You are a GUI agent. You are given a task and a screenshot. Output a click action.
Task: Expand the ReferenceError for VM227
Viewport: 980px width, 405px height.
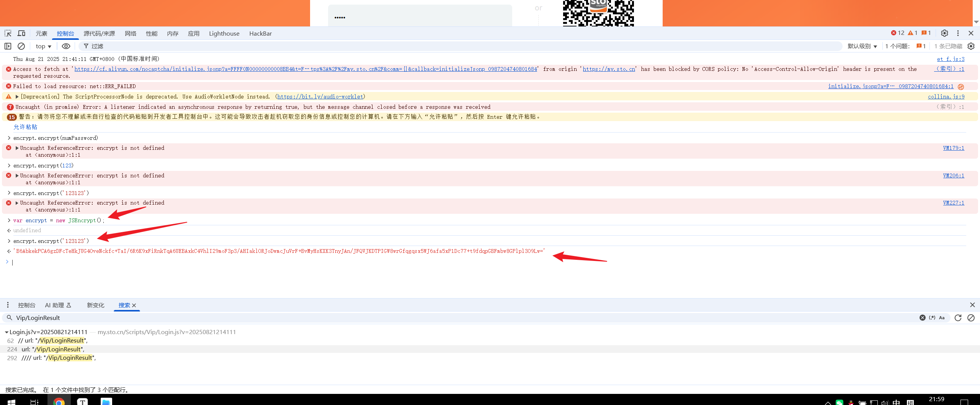17,203
